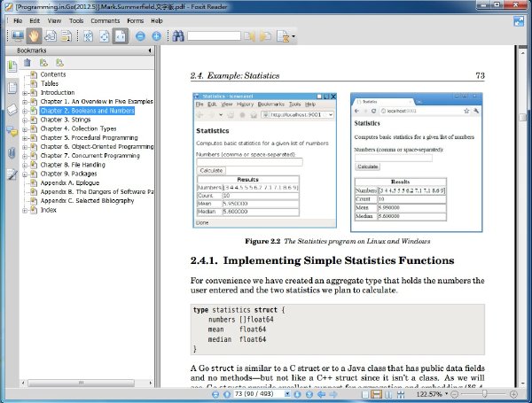Open the Bookmarks side panel tab
The width and height of the screenshot is (532, 403).
[12, 66]
